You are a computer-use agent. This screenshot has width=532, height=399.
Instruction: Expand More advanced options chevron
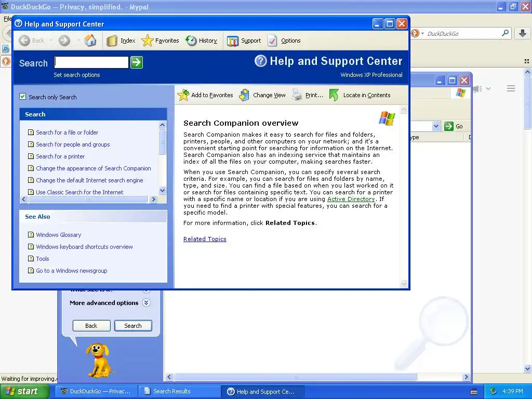pos(146,303)
